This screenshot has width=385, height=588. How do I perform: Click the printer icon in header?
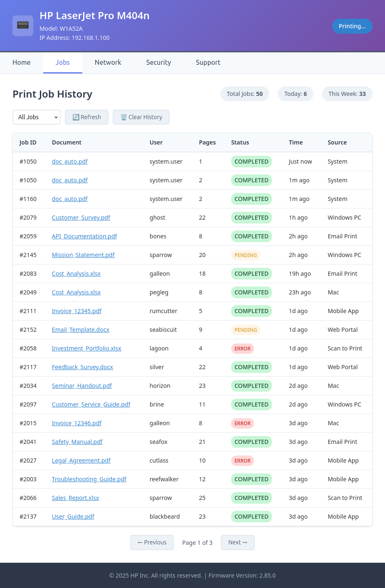23,26
